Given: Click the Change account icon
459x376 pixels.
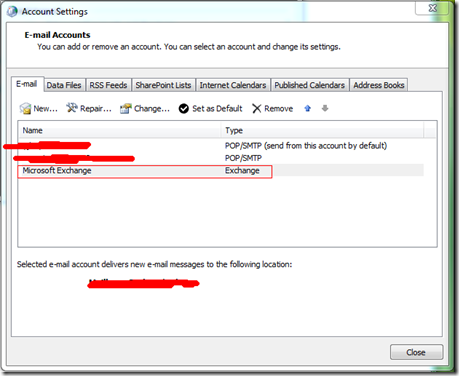Looking at the screenshot, I should click(126, 108).
